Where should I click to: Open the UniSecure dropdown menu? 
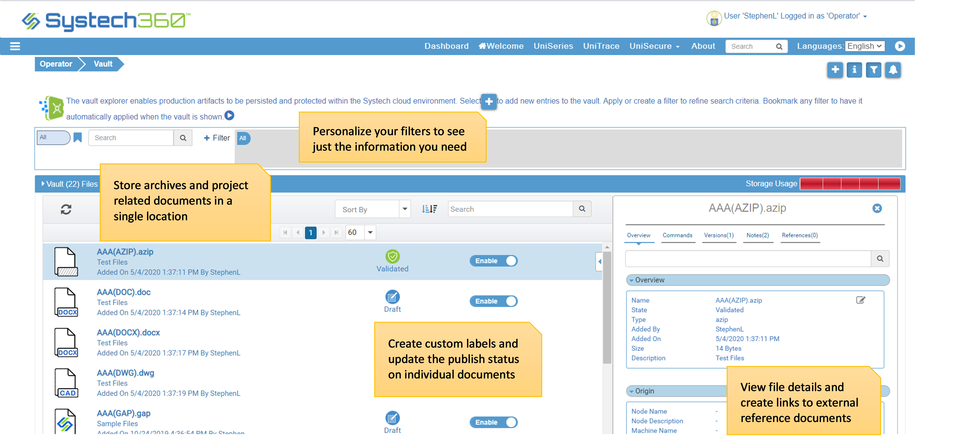coord(654,46)
